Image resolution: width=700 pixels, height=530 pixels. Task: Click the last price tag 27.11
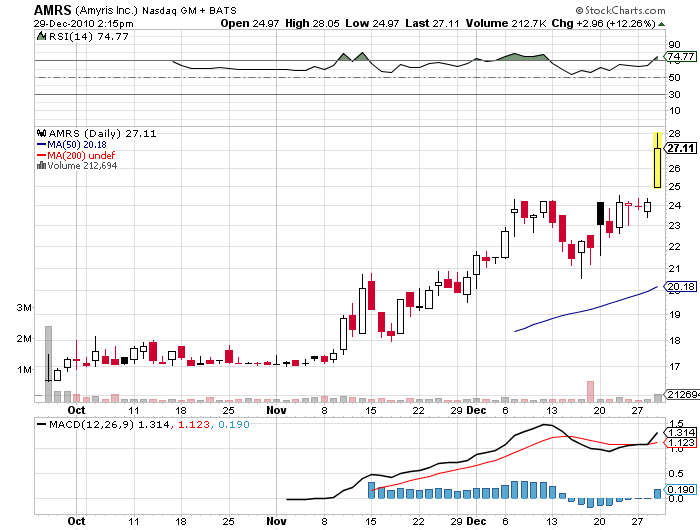[x=680, y=148]
